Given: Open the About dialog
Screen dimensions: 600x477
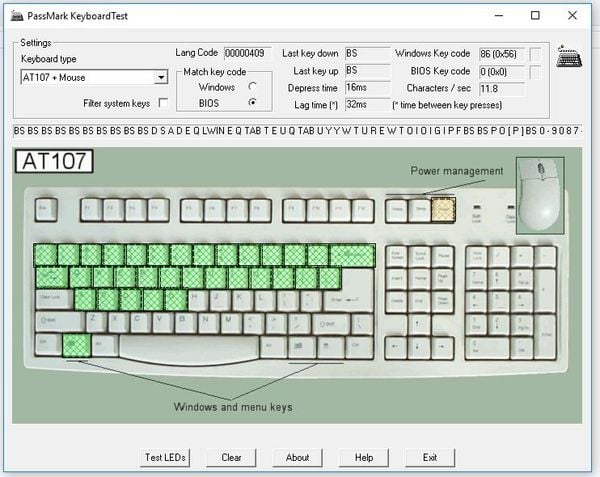Looking at the screenshot, I should point(297,457).
